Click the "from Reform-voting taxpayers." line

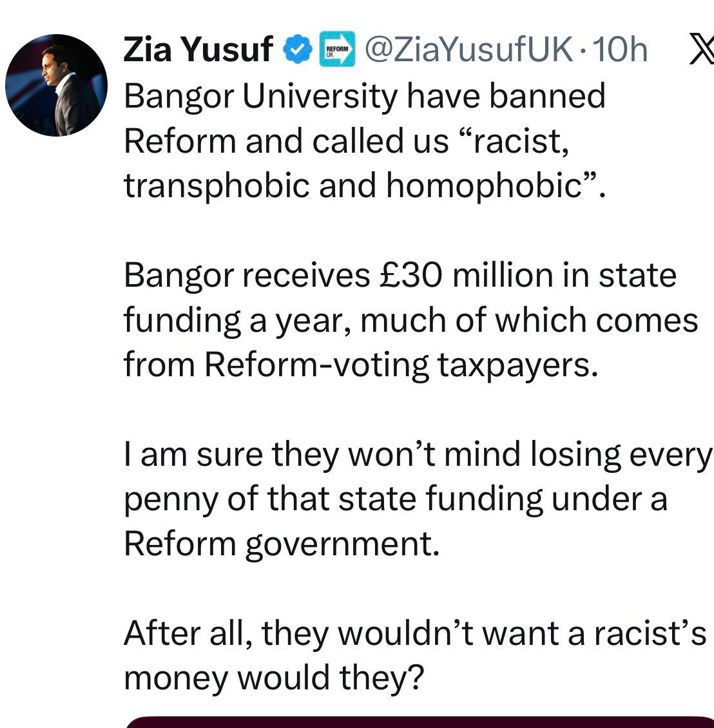(361, 365)
